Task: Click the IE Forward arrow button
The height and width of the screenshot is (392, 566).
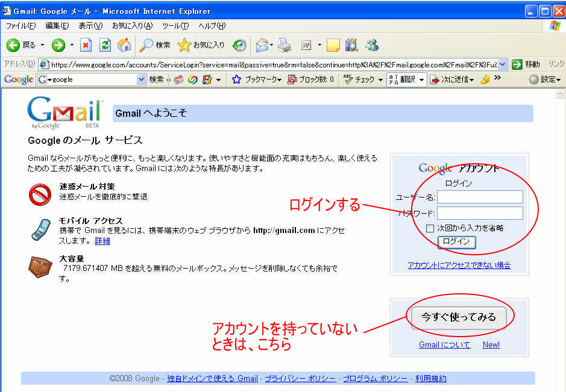Action: click(x=58, y=45)
